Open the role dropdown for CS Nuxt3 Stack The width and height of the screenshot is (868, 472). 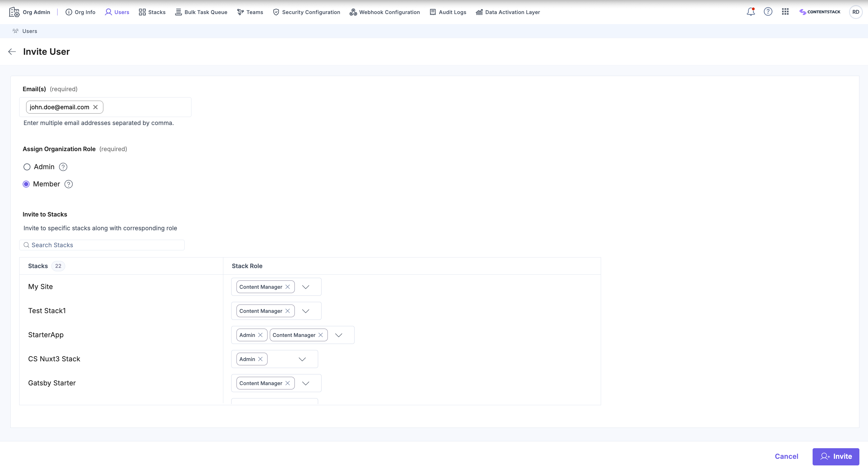coord(302,359)
